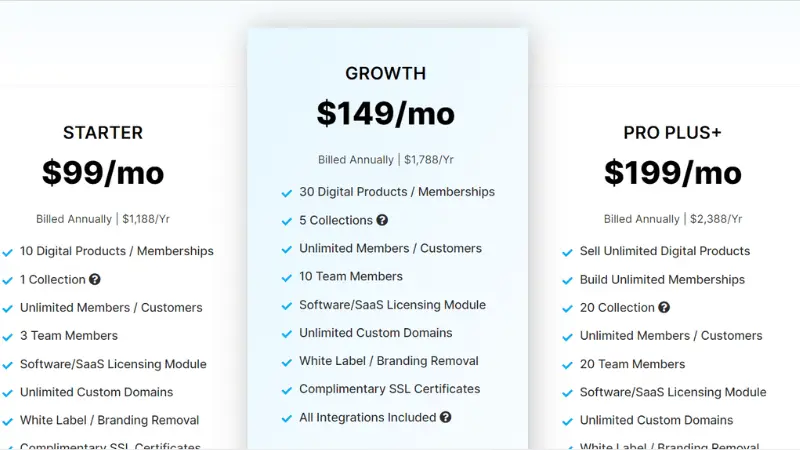Click help icon next to 1 Collection

pos(94,279)
